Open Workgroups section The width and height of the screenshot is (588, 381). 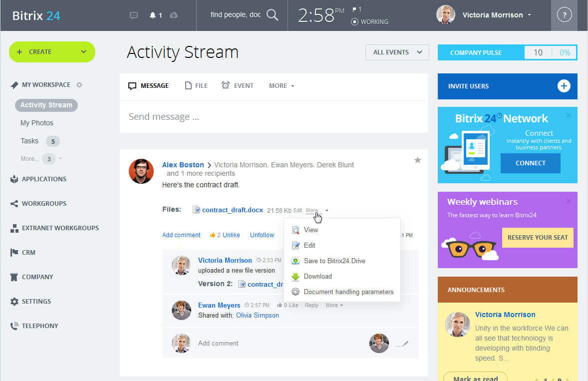[44, 204]
